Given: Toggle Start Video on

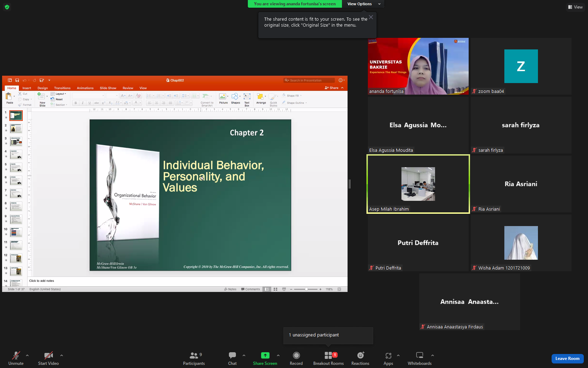Looking at the screenshot, I should (48, 359).
